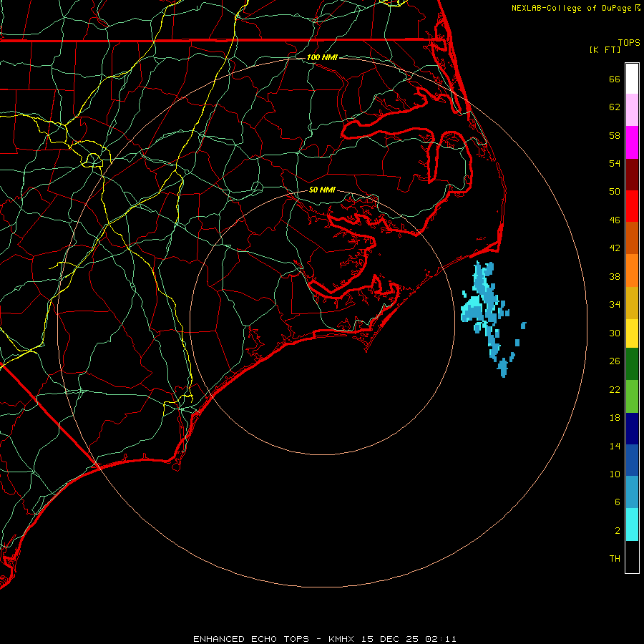This screenshot has width=644, height=644.
Task: Click the light pink 62 kft legend swatch
Action: coord(632,109)
